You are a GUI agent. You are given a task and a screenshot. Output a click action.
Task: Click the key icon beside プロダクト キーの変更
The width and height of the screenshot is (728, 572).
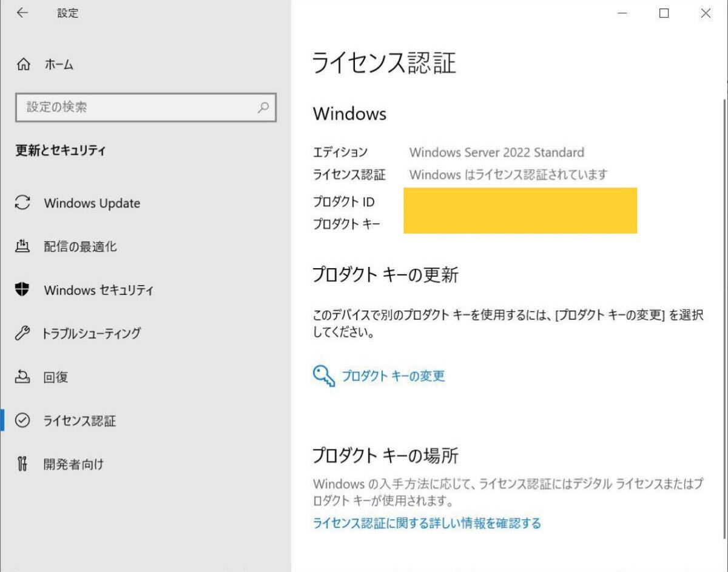[x=323, y=375]
